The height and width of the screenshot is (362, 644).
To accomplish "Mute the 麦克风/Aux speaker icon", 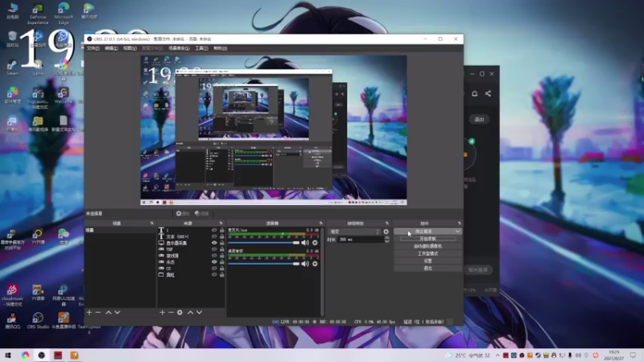I will [x=305, y=243].
